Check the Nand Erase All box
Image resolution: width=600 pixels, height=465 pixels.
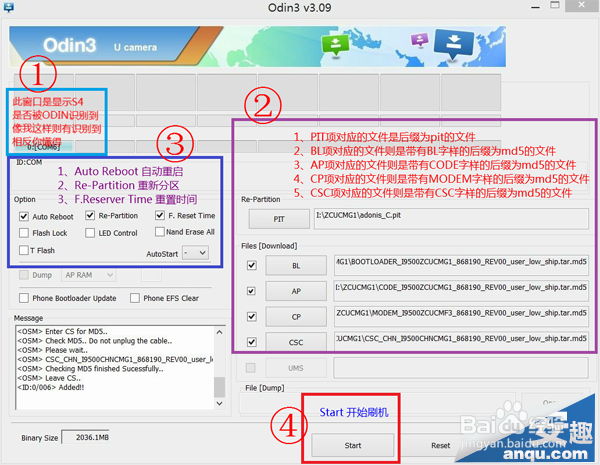click(160, 232)
